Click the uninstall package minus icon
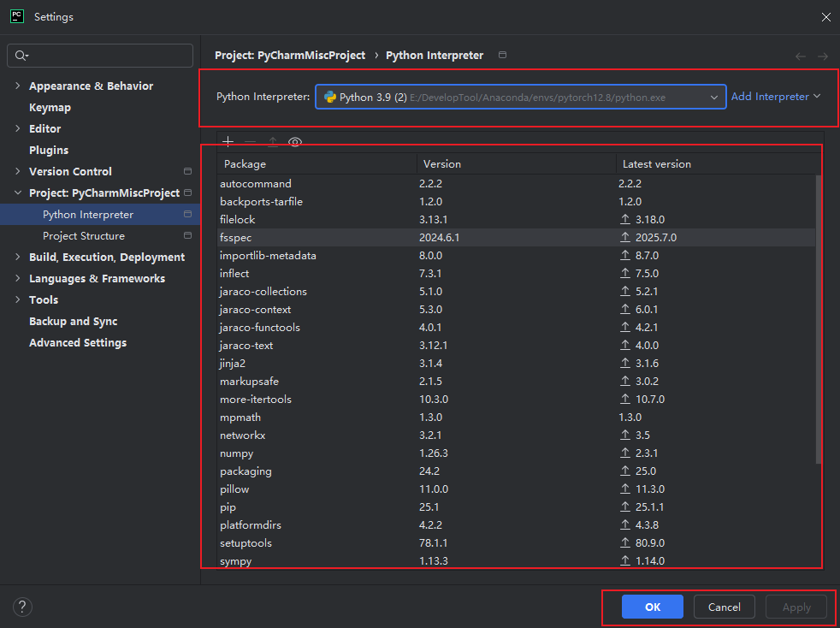 [x=250, y=142]
